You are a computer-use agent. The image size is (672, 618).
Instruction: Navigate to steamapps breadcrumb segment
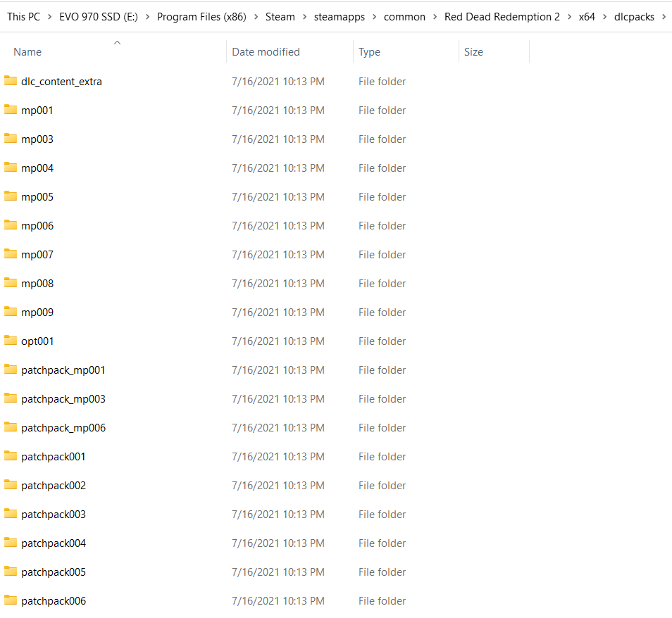[x=340, y=17]
